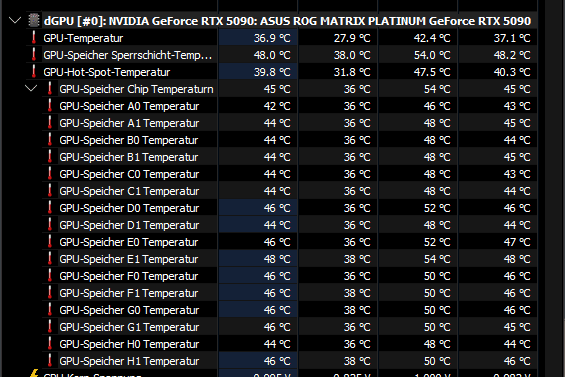Select the GPU-Speicher E0 Temperatur label
The image size is (565, 377).
pos(129,242)
